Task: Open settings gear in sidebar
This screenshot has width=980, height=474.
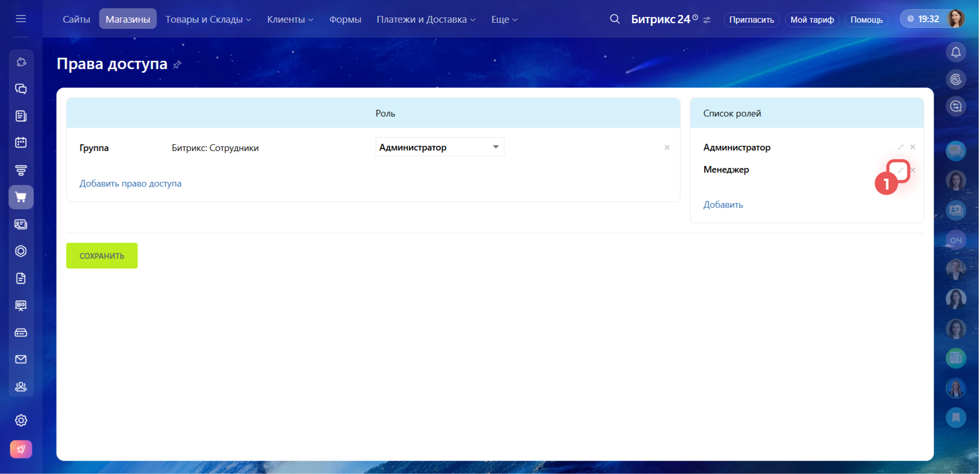Action: coord(21,420)
